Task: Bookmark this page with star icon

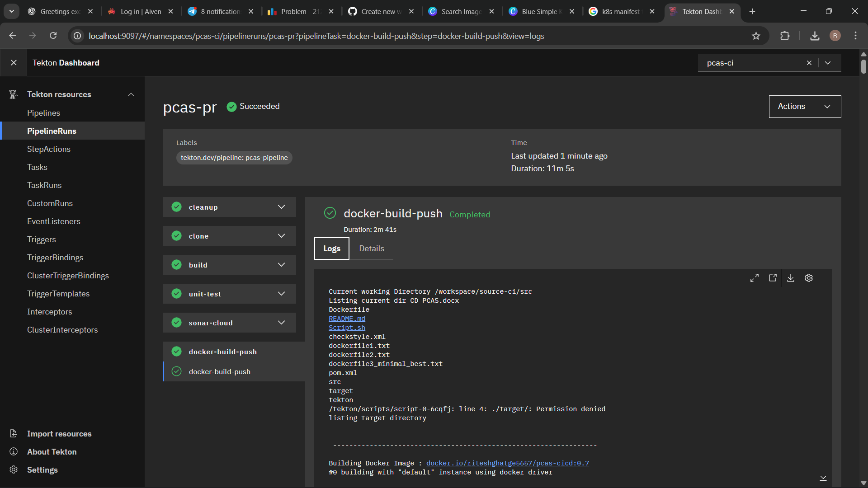Action: point(756,36)
